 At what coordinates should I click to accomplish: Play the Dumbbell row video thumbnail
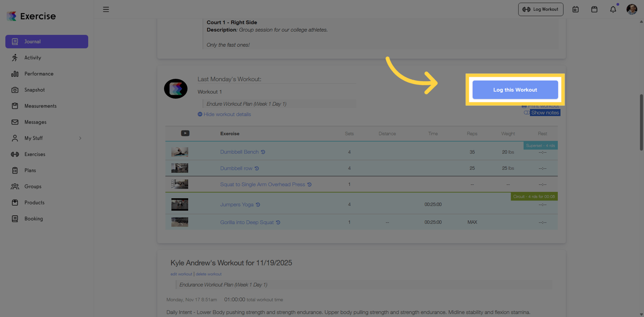click(x=180, y=168)
